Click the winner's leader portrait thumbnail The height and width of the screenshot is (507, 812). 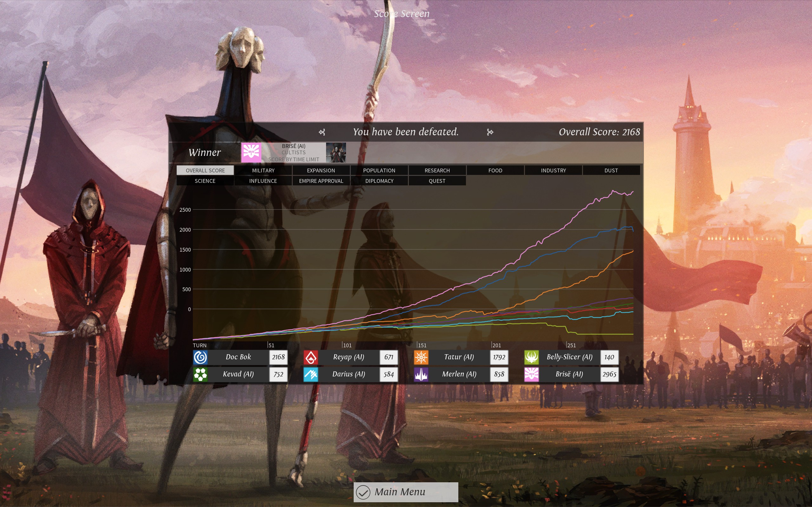336,152
